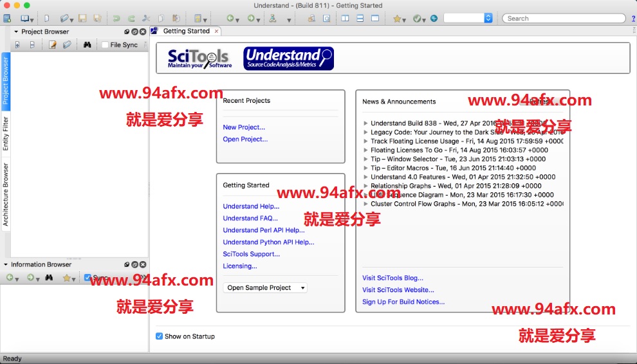Open the Understand Python API Help... link
The image size is (637, 364).
(268, 242)
